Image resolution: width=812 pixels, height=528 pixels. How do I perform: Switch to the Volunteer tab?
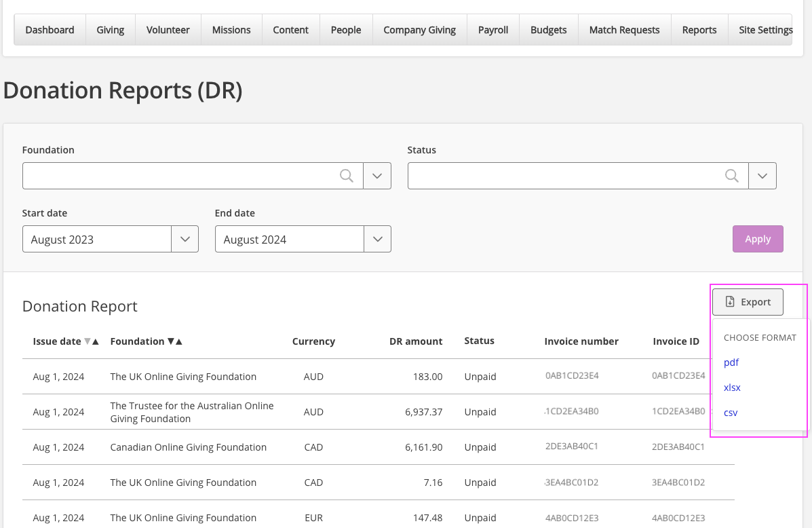[x=168, y=30]
